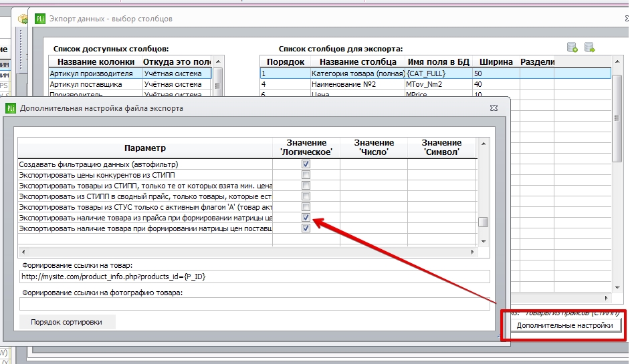The height and width of the screenshot is (364, 630).
Task: Toggle the Создавать фильтрацию данных (автофильтр) checkbox
Action: (306, 164)
